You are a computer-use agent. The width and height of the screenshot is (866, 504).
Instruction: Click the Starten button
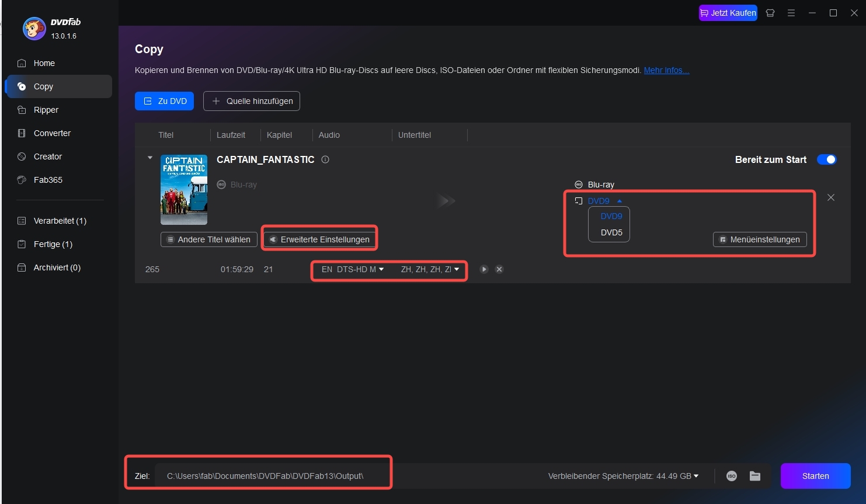[815, 476]
